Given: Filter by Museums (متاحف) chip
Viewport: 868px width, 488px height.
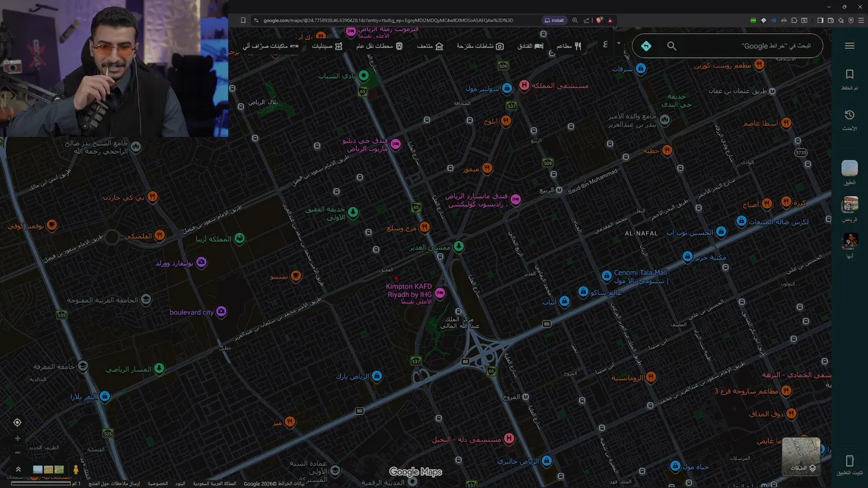Looking at the screenshot, I should pos(430,46).
